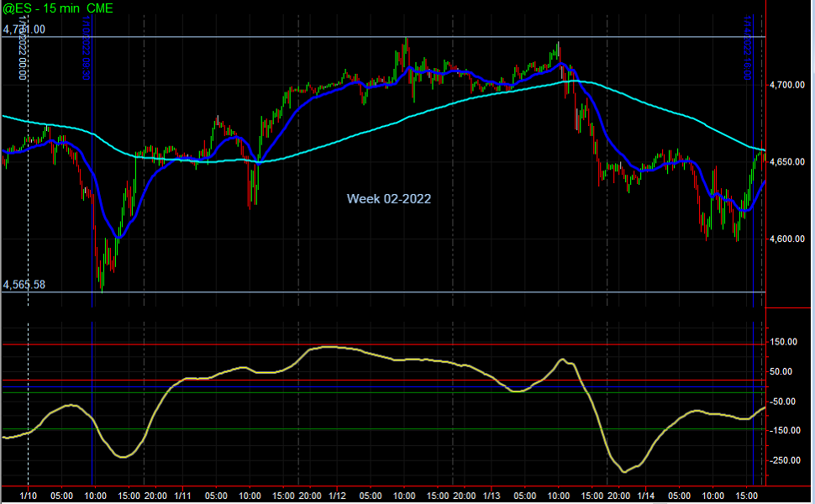Click the 1/10 date on time axis
The height and width of the screenshot is (504, 815).
(29, 496)
